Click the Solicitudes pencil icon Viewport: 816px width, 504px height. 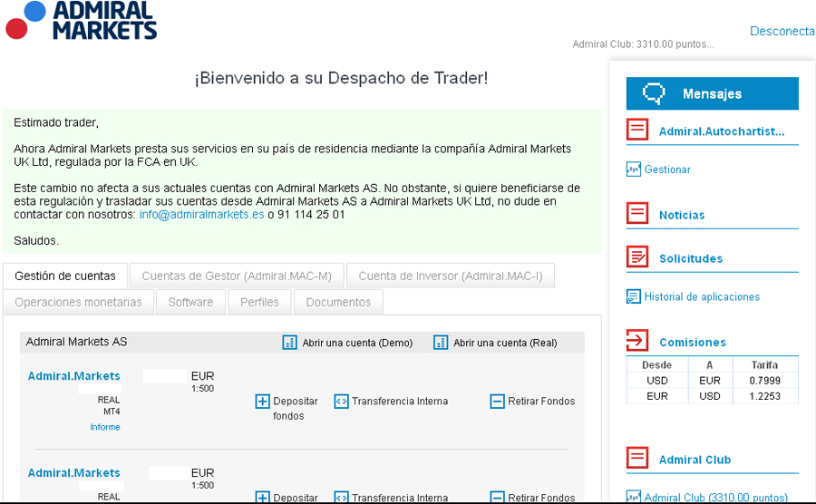tap(637, 257)
